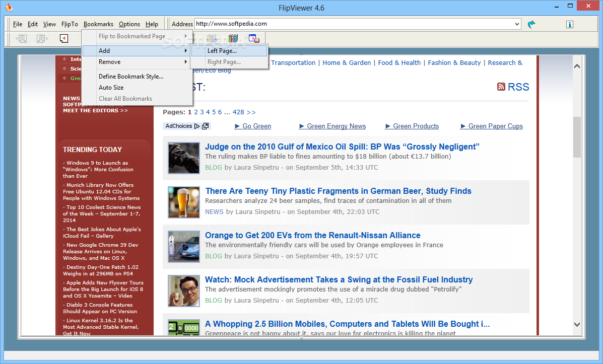Click the right magnifier zoom icon
Viewport: 603px width, 364px height.
[41, 38]
